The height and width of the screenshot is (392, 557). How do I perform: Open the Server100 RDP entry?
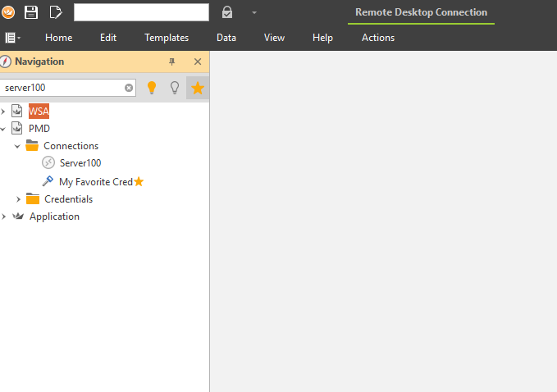[80, 163]
